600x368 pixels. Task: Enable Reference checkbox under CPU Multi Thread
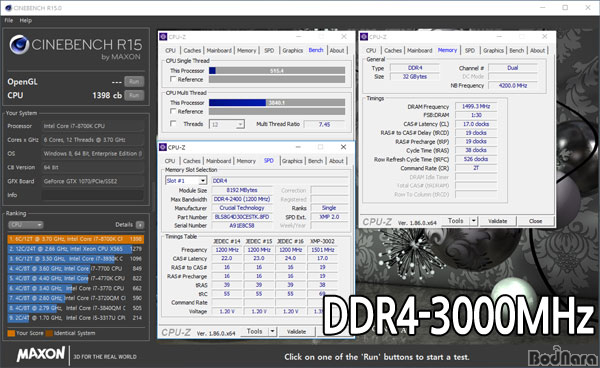point(173,111)
